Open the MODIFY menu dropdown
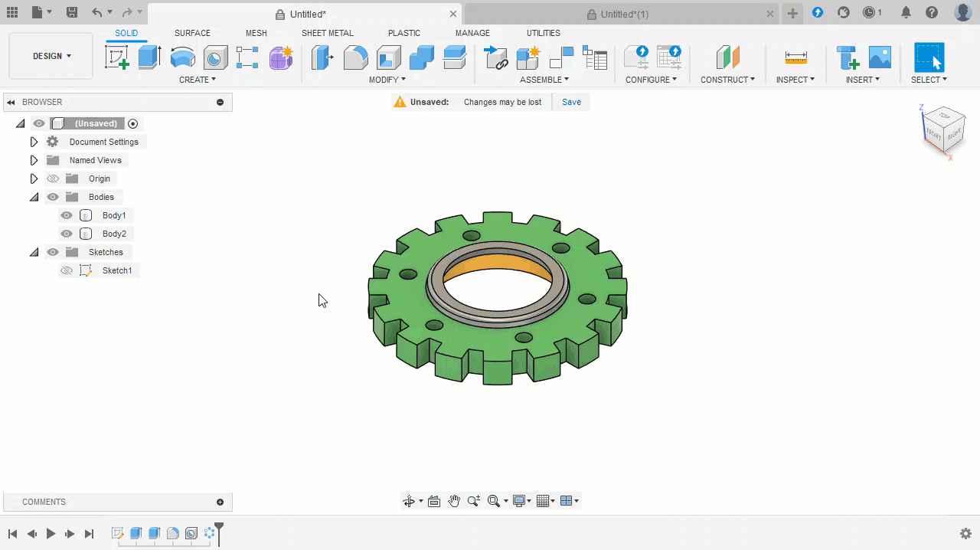The height and width of the screenshot is (550, 980). (x=387, y=80)
